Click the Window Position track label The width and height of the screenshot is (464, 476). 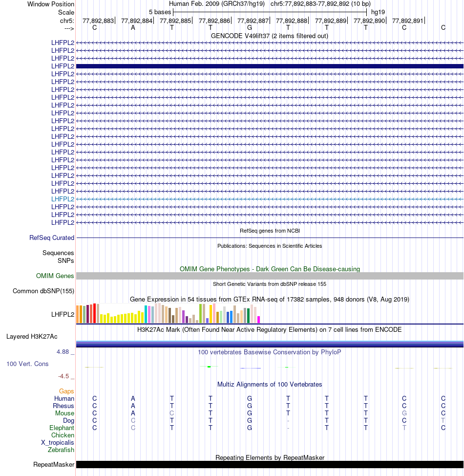click(x=51, y=4)
